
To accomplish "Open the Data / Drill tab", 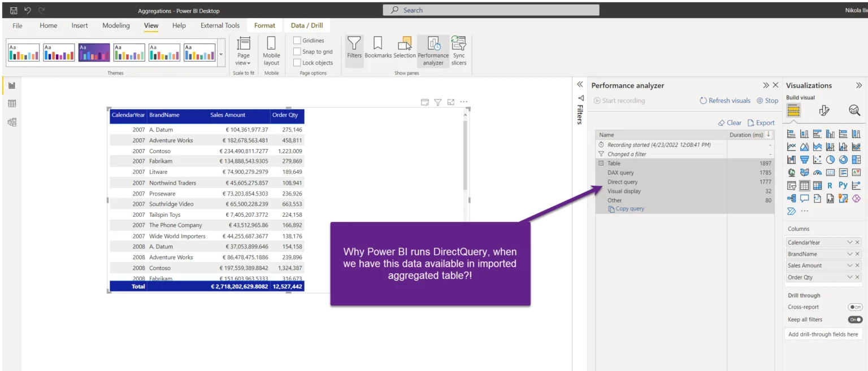I will [307, 25].
